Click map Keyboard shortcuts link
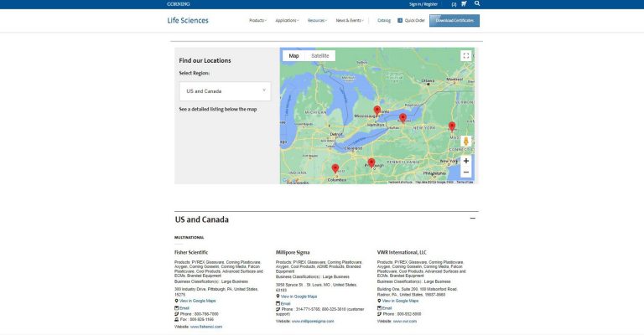This screenshot has width=644, height=335. pos(400,182)
